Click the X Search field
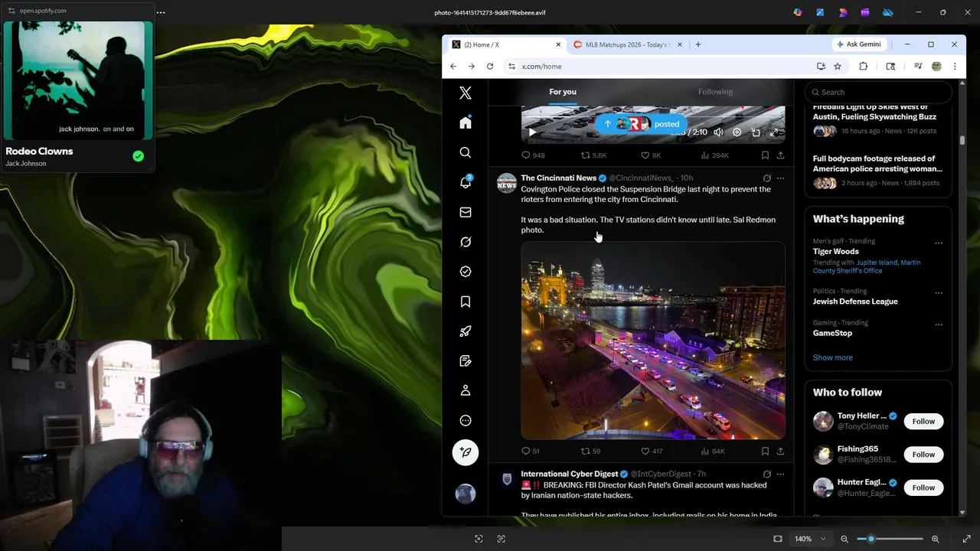The height and width of the screenshot is (551, 980). 878,92
